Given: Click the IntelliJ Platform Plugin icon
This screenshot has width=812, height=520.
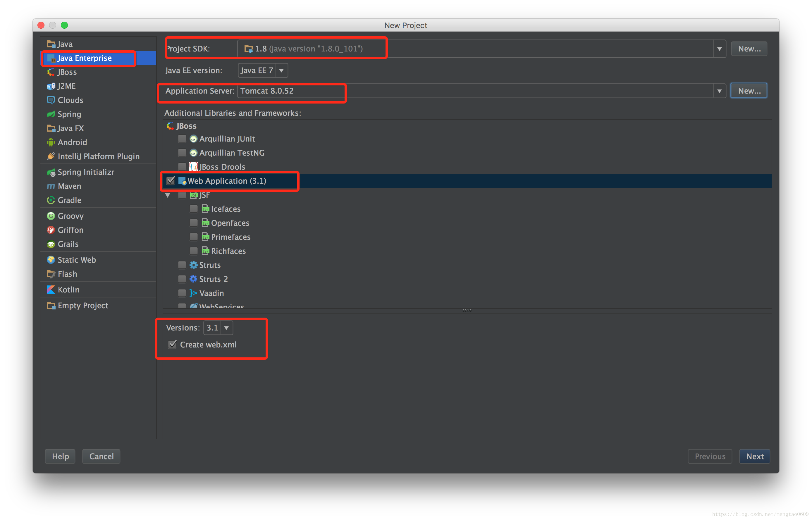Looking at the screenshot, I should [x=51, y=156].
